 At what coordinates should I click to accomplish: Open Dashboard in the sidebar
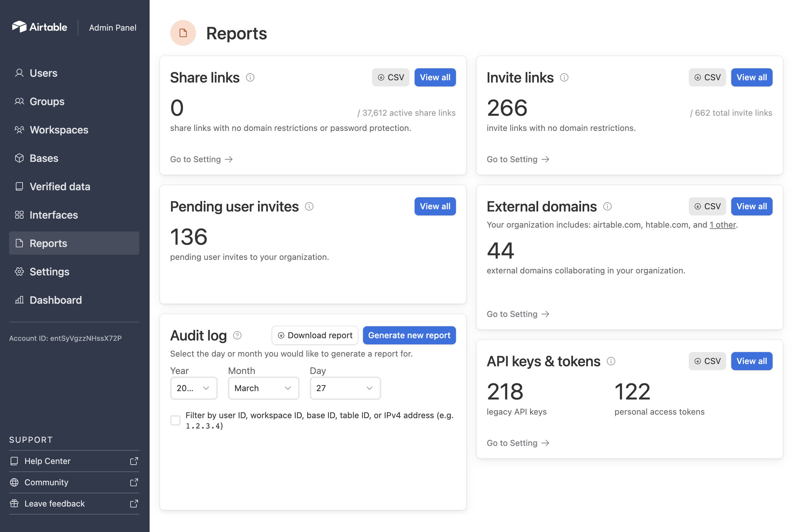click(74, 300)
